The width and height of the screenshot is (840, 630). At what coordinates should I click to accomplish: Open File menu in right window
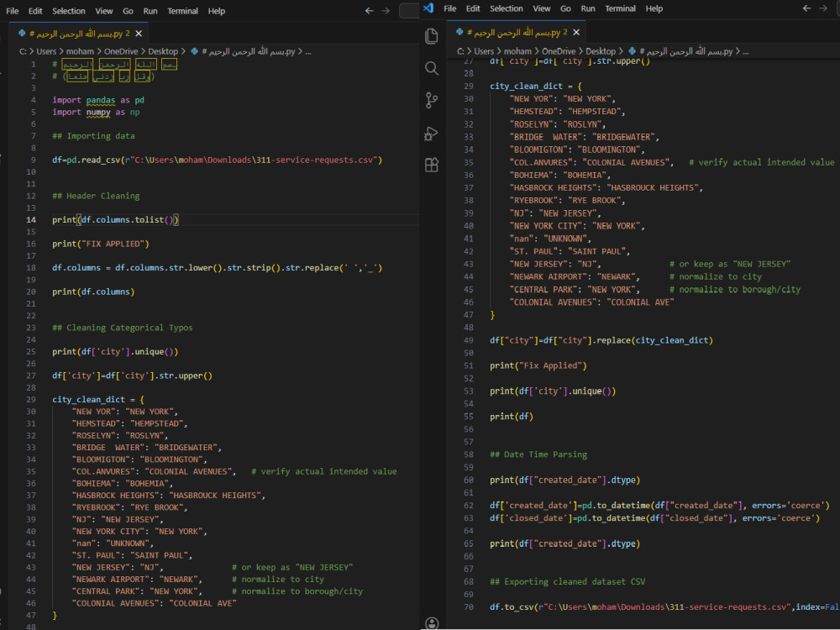click(450, 8)
